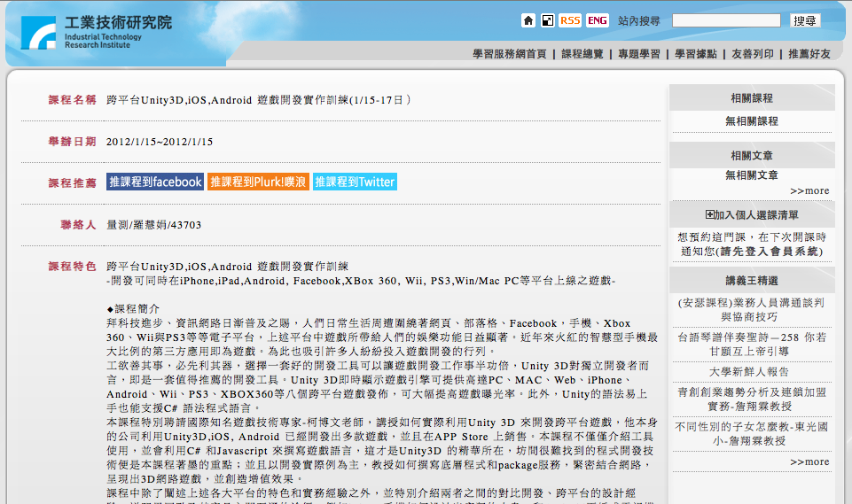Click >>more under 講義王精選
852x504 pixels.
809,461
